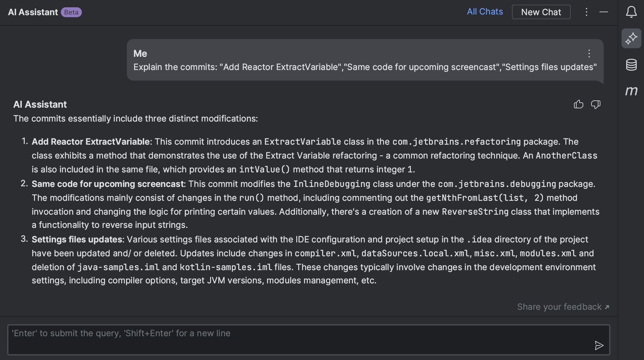Open the Database tool window icon
Viewport: 644px width, 360px height.
pos(631,65)
